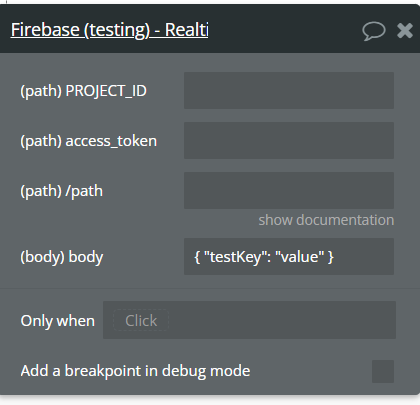Focus the /path value field

click(x=289, y=190)
